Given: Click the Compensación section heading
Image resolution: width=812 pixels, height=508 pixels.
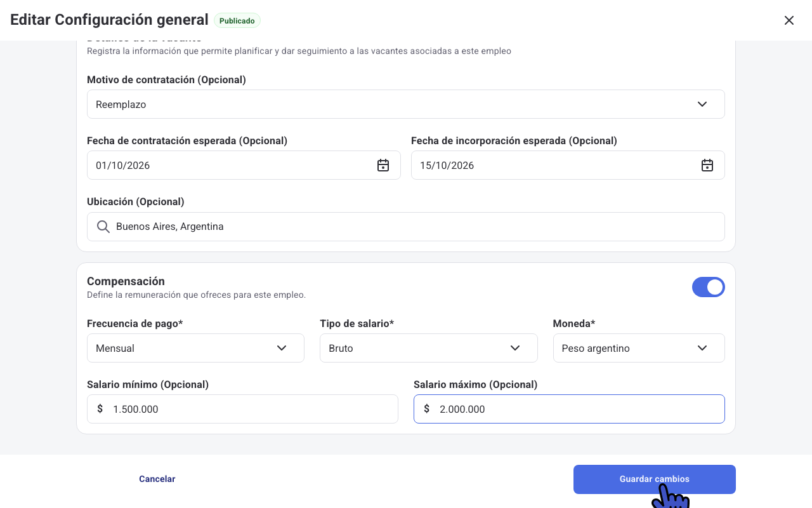Looking at the screenshot, I should coord(126,281).
